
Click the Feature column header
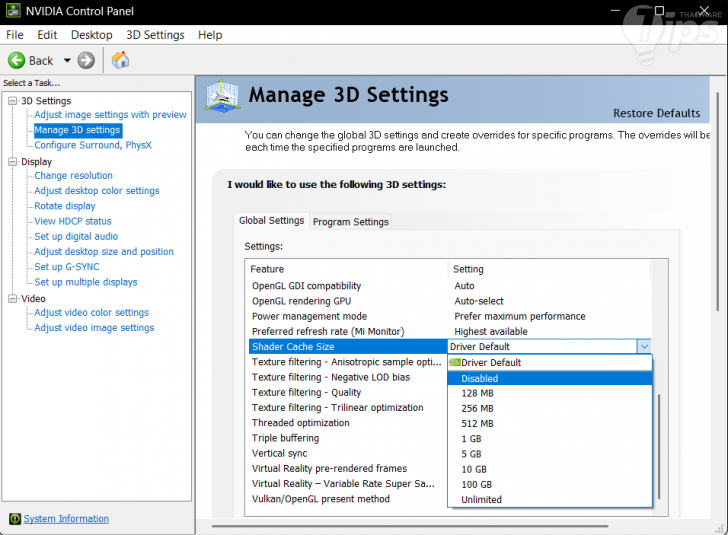pyautogui.click(x=347, y=269)
